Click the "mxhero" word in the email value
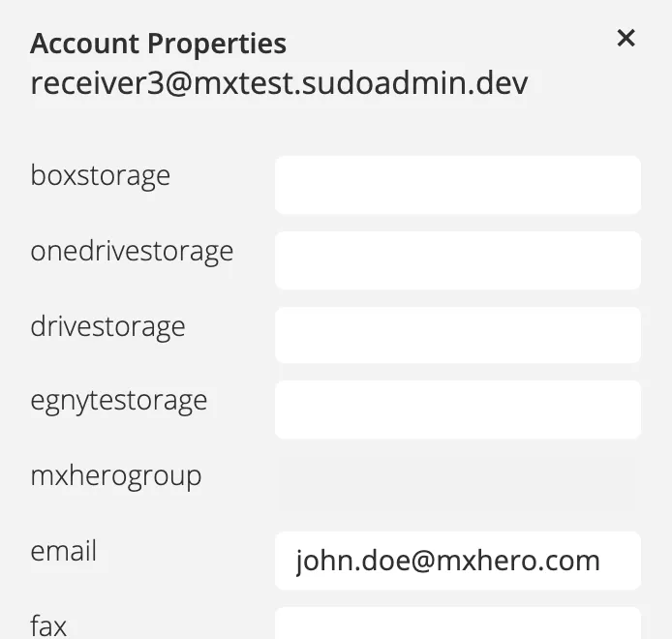The height and width of the screenshot is (639, 672). pos(475,561)
